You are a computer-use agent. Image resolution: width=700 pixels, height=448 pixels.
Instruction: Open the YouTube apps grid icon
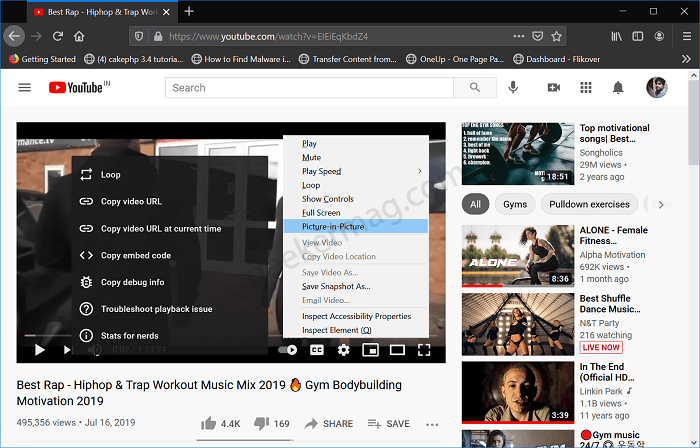click(x=586, y=87)
